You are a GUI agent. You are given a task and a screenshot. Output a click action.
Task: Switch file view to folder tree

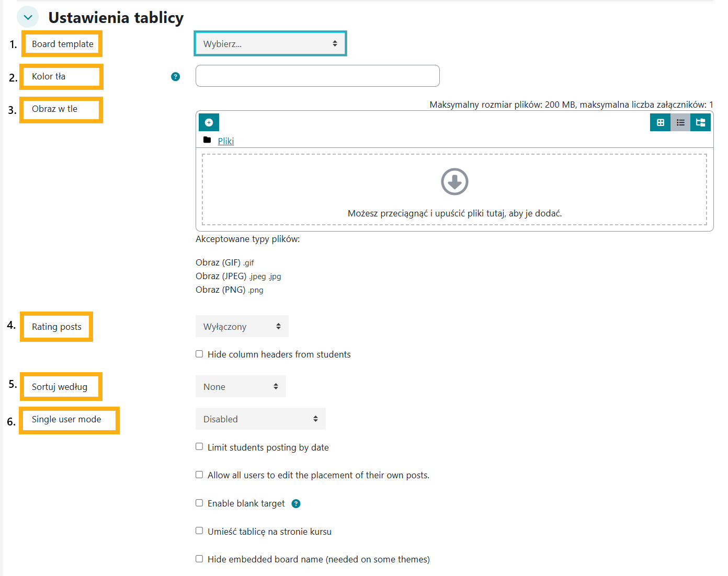point(700,122)
